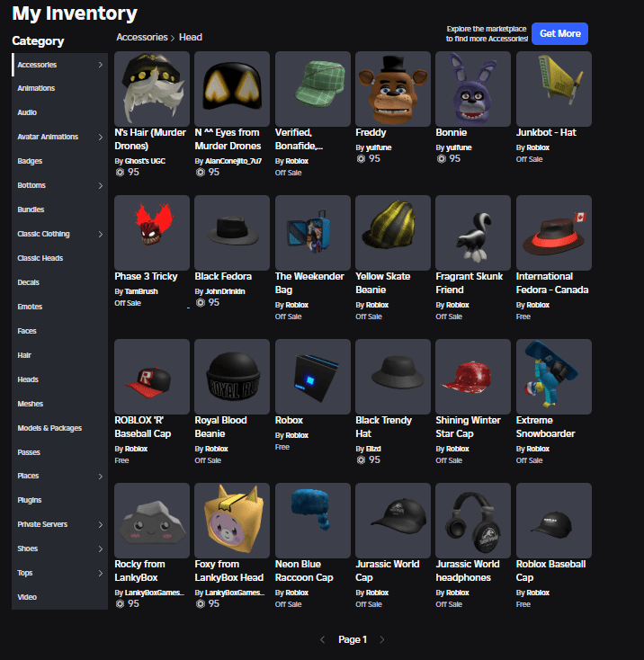Image resolution: width=644 pixels, height=660 pixels.
Task: Open the Rocky from LankyBox thumbnail
Action: (152, 521)
